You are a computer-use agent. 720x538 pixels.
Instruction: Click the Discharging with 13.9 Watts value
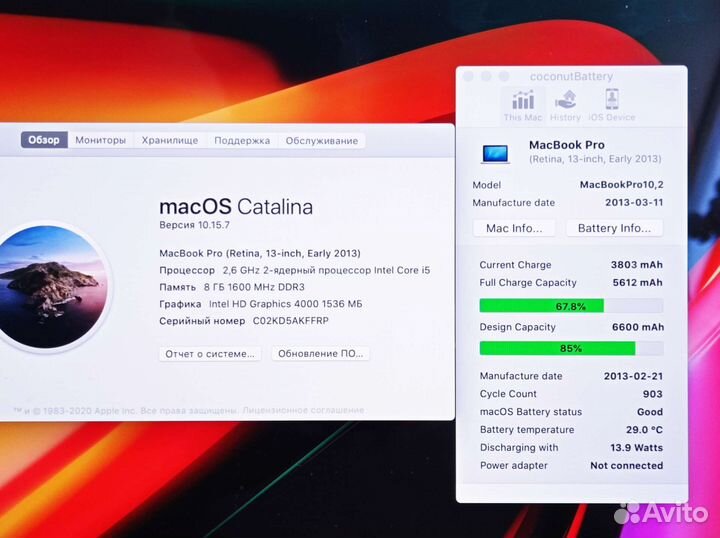pyautogui.click(x=636, y=448)
